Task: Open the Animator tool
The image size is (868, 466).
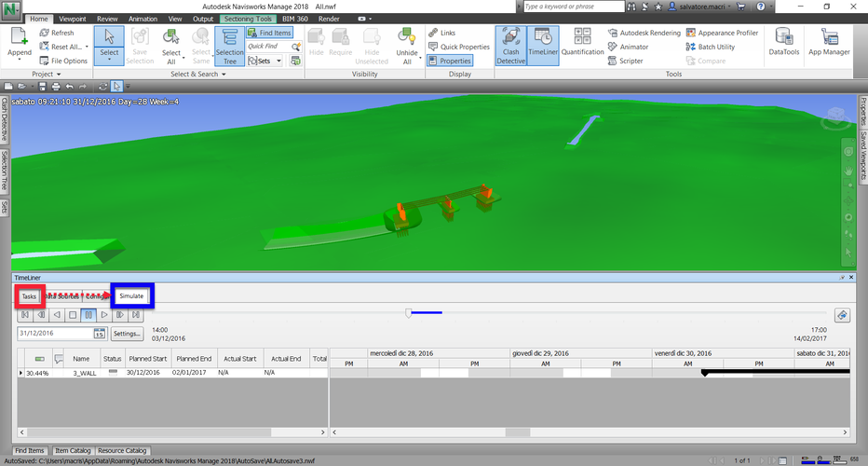Action: pyautogui.click(x=633, y=47)
